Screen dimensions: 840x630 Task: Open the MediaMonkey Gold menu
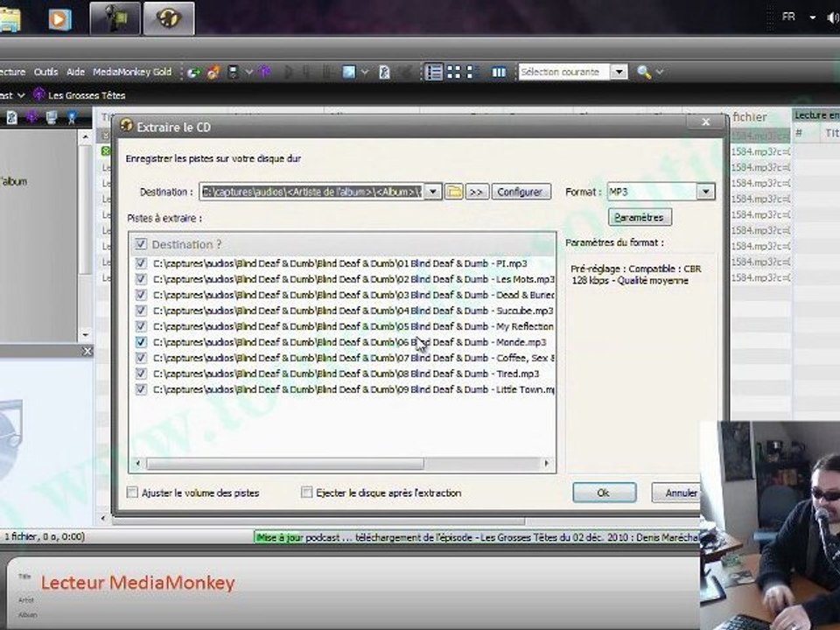click(132, 72)
